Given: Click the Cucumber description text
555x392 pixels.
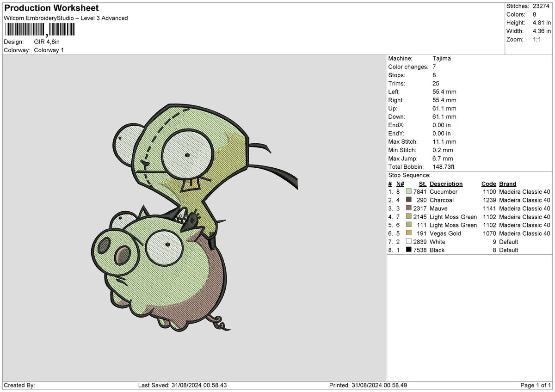Looking at the screenshot, I should 444,191.
